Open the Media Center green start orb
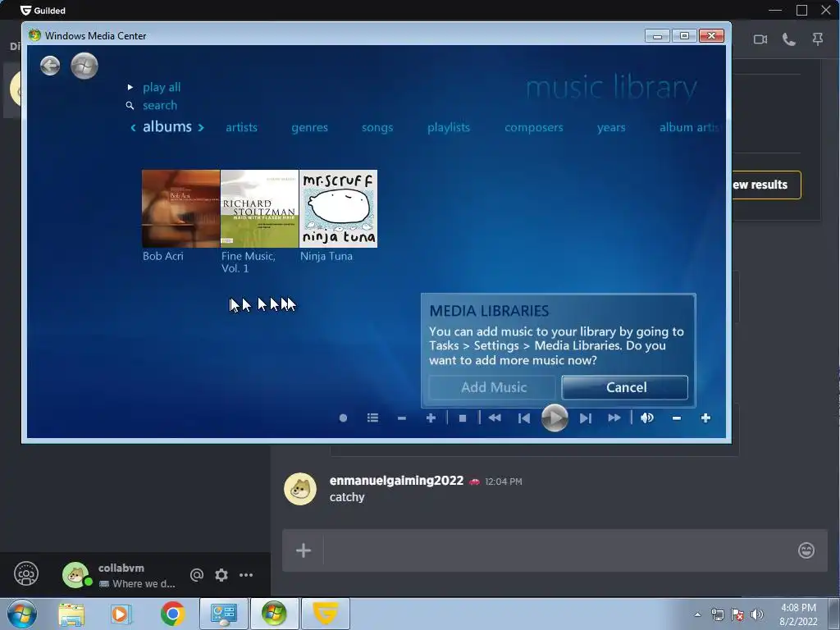This screenshot has height=630, width=840. coord(84,66)
